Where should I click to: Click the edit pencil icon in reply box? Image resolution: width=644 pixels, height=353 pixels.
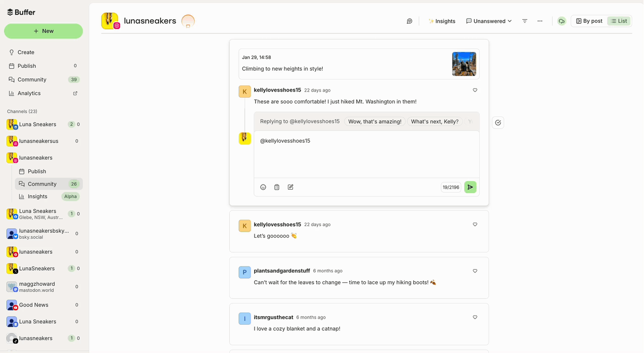click(x=290, y=187)
